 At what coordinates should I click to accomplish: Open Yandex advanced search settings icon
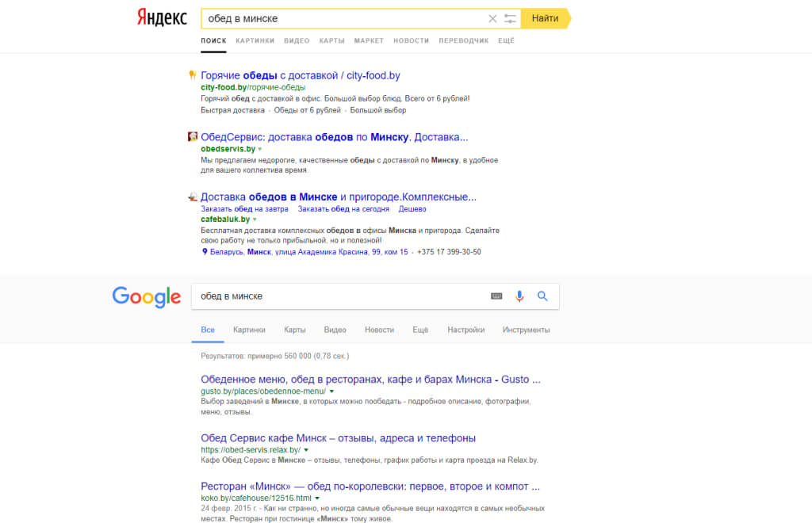pos(511,18)
